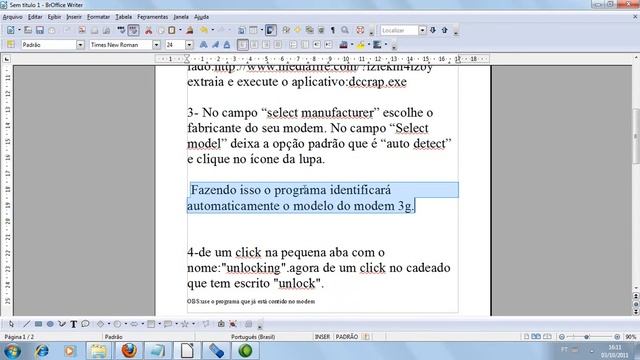Toggle Align Left paragraph button
Screen dimensions: 640x360
(242, 44)
